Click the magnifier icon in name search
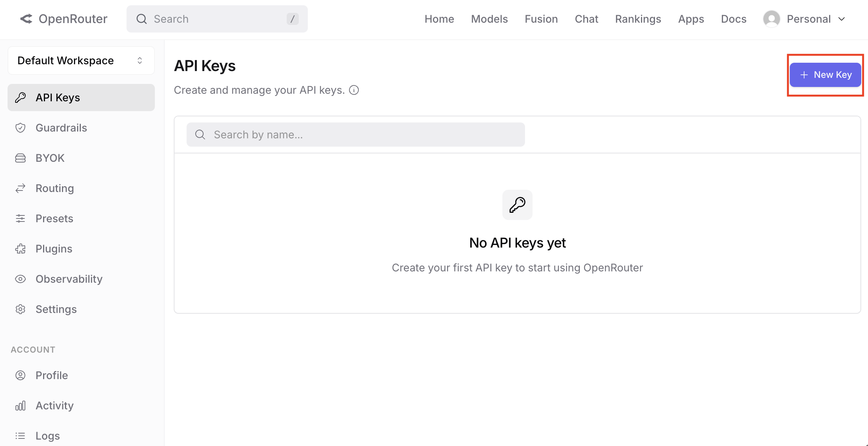Viewport: 868px width, 446px height. tap(200, 135)
